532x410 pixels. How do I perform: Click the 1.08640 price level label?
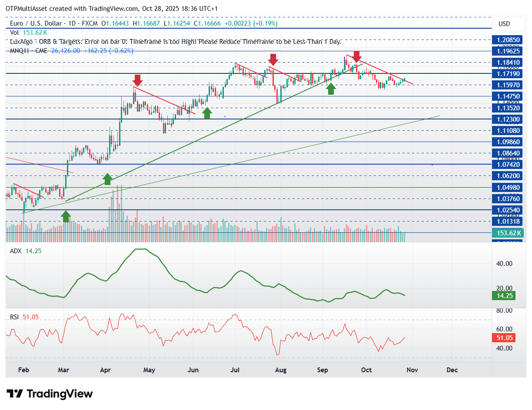(508, 153)
